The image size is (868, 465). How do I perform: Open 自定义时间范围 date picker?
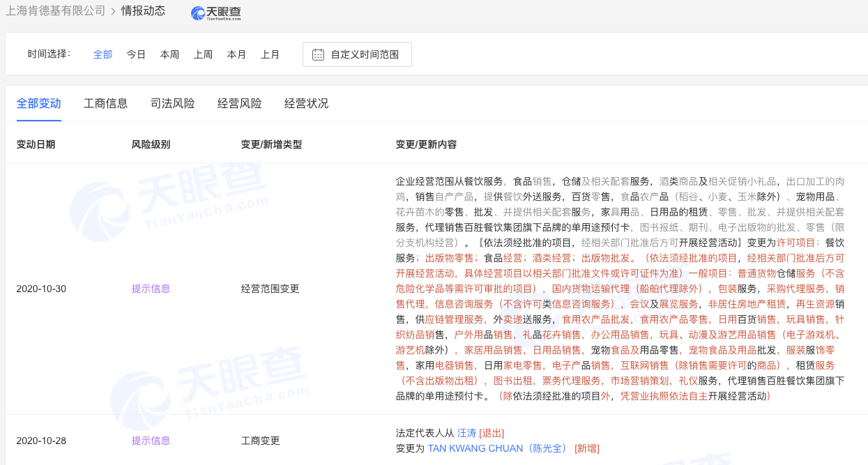click(x=357, y=54)
